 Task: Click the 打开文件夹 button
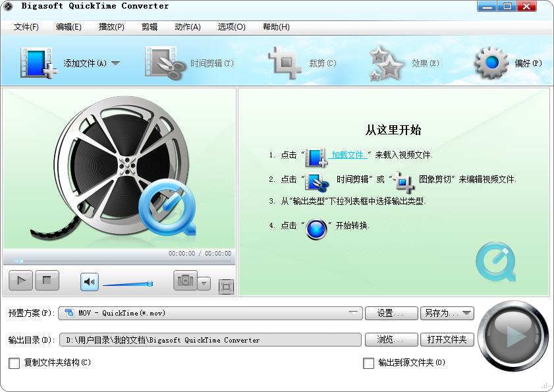tap(447, 339)
